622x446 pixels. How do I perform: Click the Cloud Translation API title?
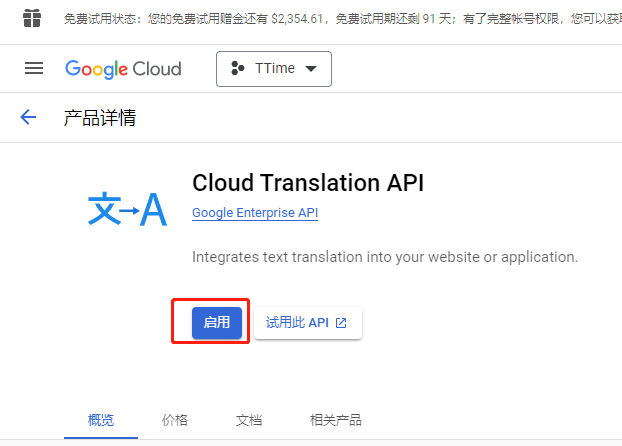[308, 183]
